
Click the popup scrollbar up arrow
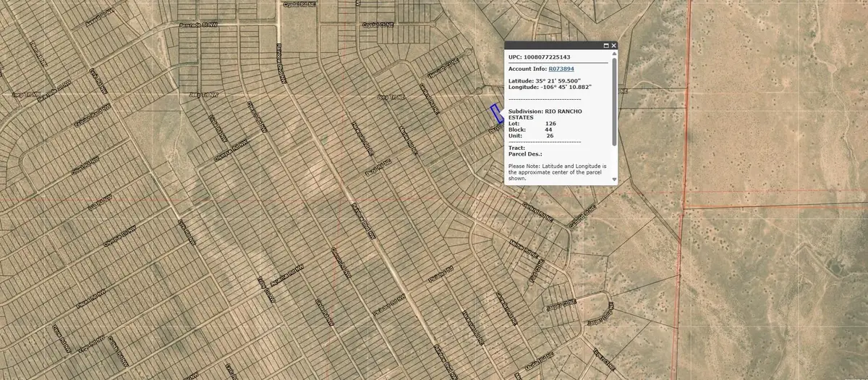[614, 54]
